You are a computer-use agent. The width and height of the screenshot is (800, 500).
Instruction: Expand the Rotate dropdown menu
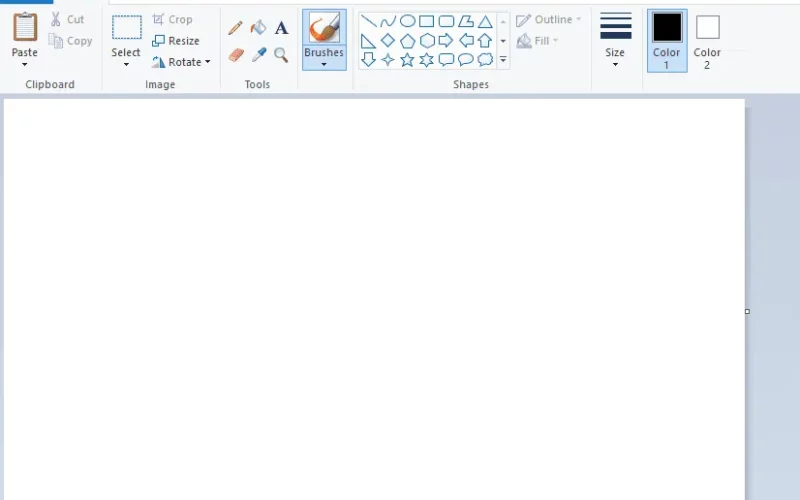(208, 62)
